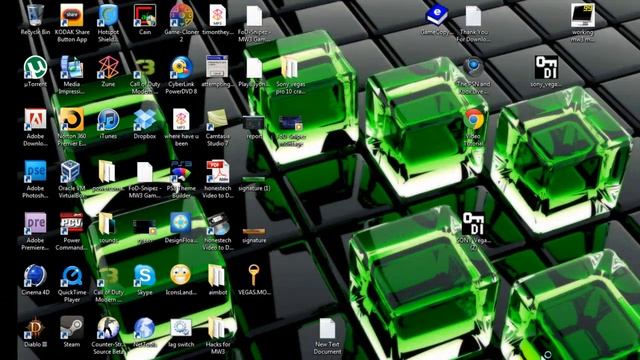
Task: Open Steam
Action: pos(72,328)
